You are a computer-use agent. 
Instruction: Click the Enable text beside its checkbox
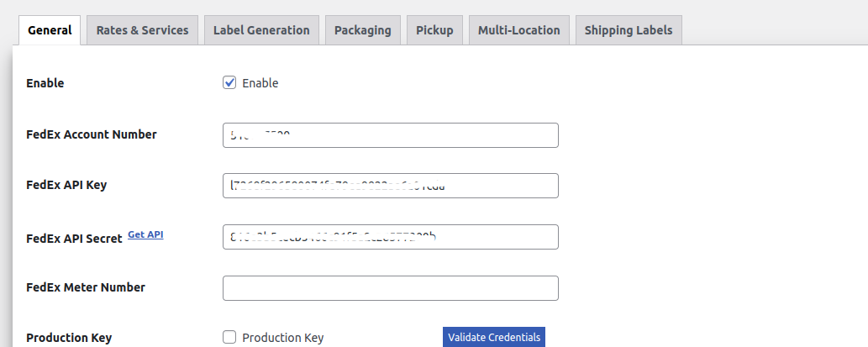click(260, 83)
